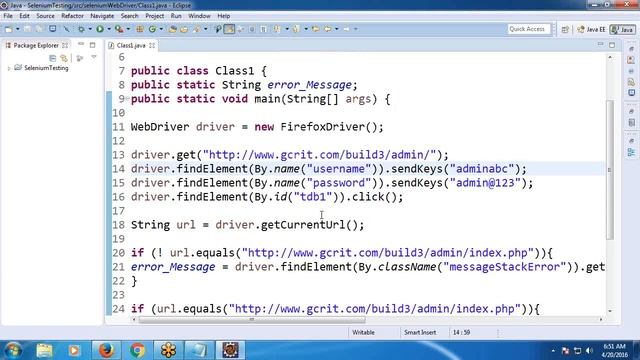Click the volume speaker tray icon
The image size is (640, 360).
[x=589, y=351]
